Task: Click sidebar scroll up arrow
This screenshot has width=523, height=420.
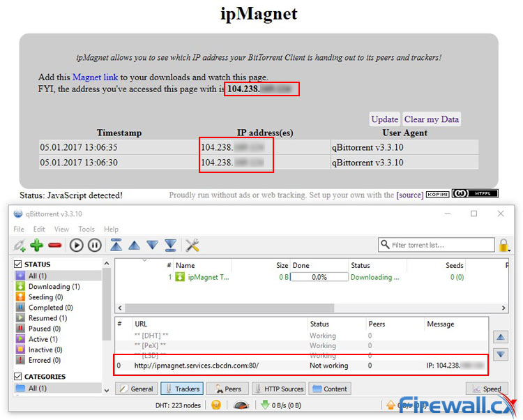Action: tap(107, 264)
